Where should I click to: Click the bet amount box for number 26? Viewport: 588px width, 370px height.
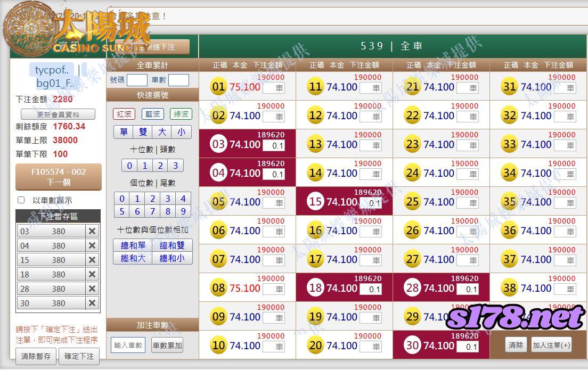click(x=468, y=232)
